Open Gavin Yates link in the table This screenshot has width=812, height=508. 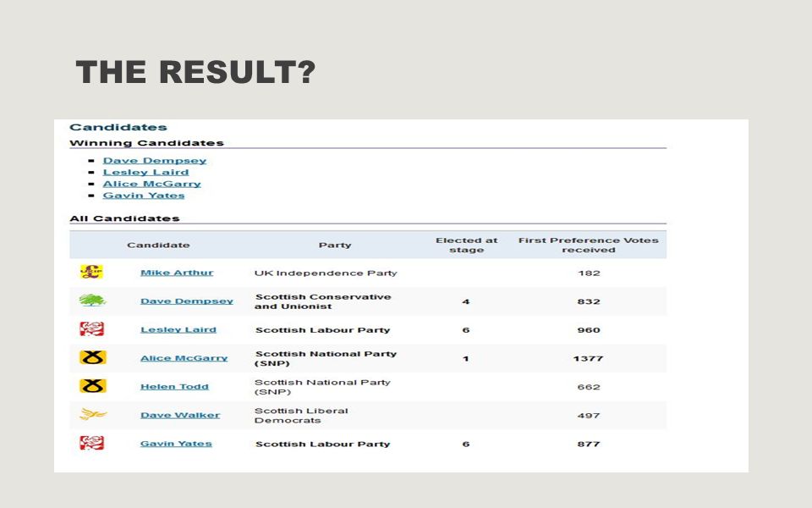[x=176, y=444]
